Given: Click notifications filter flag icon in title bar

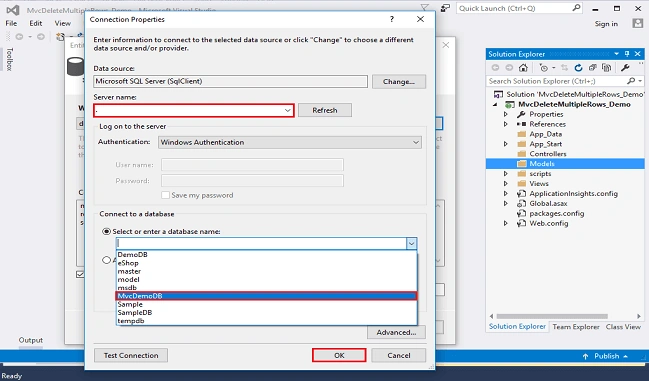Looking at the screenshot, I should [x=424, y=7].
